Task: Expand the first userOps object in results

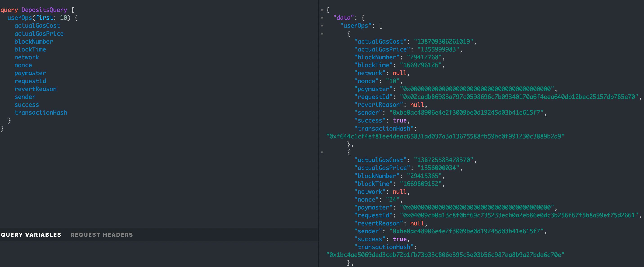Action: tap(323, 34)
